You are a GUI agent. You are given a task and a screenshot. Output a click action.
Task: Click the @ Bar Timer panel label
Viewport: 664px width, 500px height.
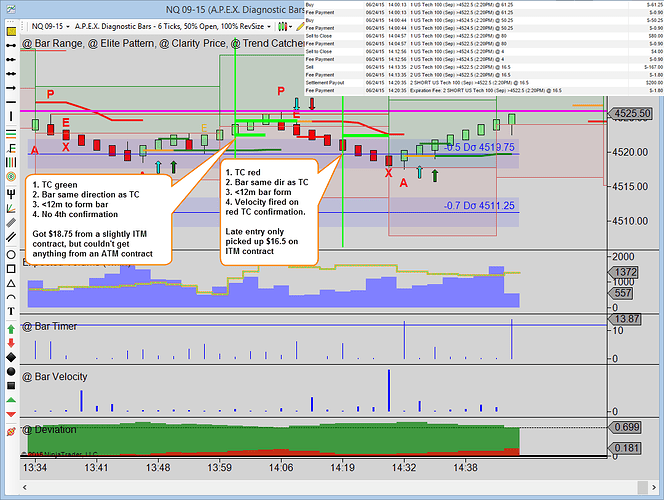50,326
